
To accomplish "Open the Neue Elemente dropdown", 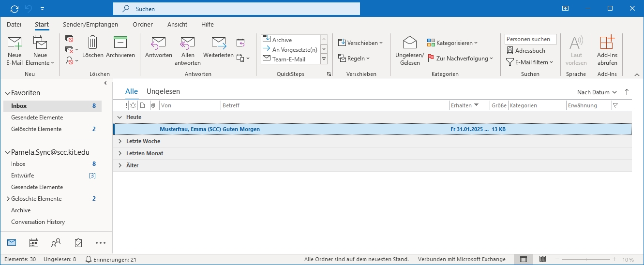I will click(40, 51).
